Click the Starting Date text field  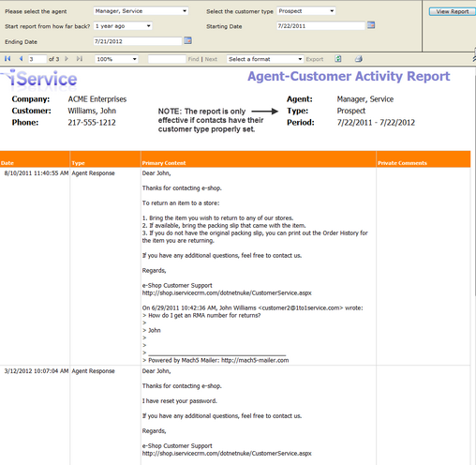[320, 26]
